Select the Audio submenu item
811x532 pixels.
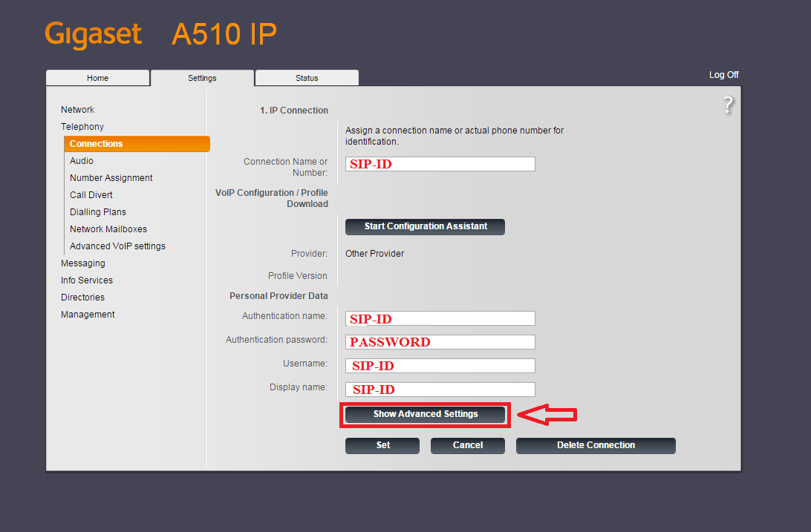[x=82, y=160]
